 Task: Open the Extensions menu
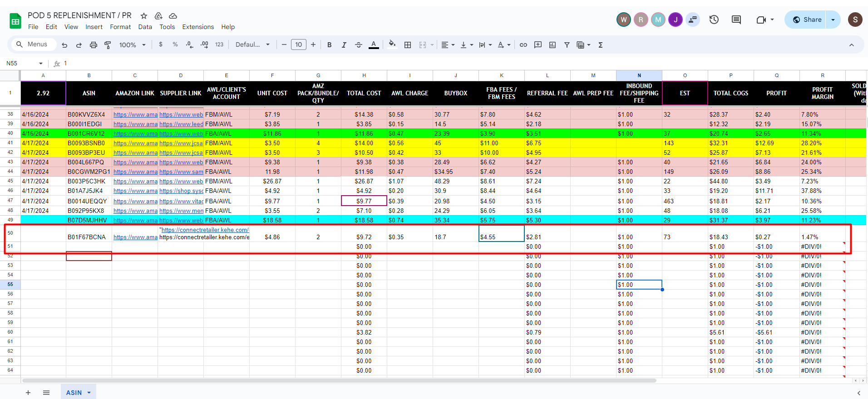click(x=198, y=27)
